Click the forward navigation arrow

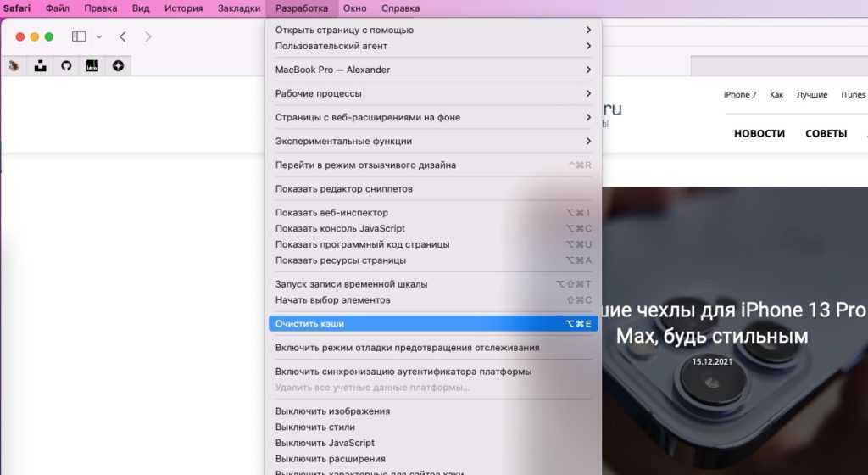pos(148,36)
